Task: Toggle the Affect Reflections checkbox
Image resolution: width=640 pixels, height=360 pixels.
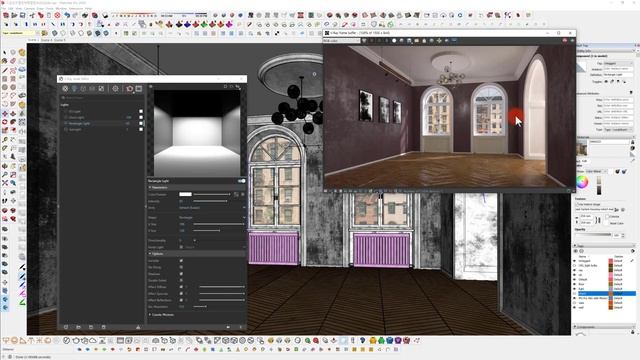Action: pyautogui.click(x=181, y=300)
